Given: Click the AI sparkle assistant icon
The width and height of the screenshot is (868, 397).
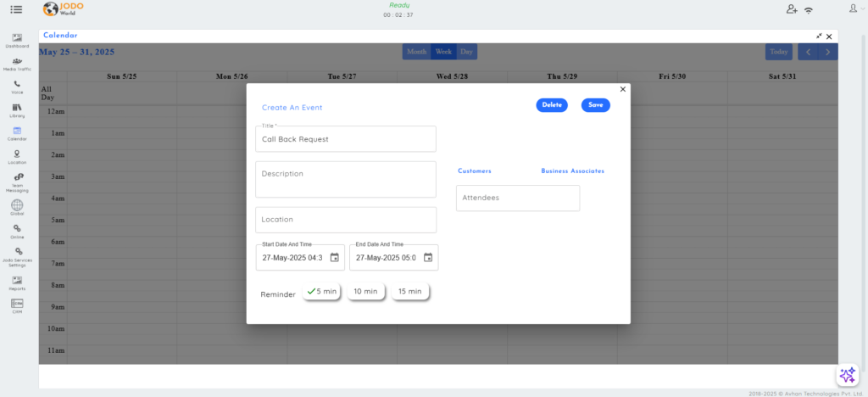Looking at the screenshot, I should (847, 375).
